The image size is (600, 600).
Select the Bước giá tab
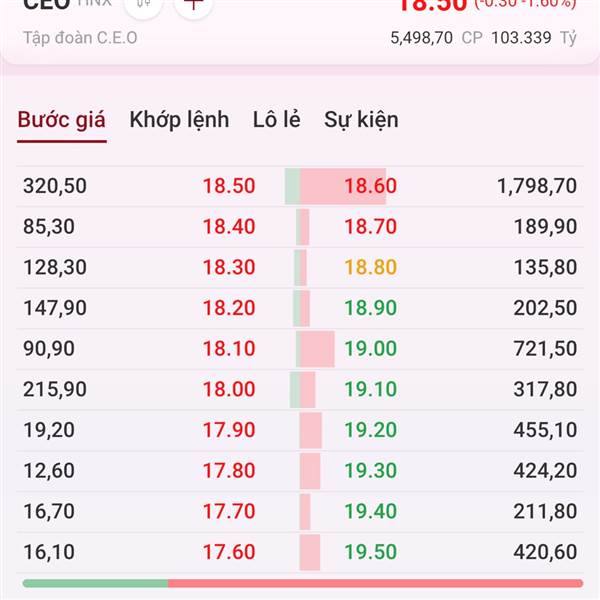tap(62, 120)
